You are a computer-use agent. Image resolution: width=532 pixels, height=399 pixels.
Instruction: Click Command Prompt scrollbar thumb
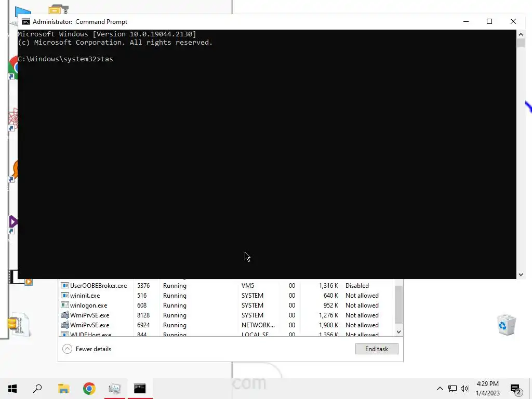521,44
